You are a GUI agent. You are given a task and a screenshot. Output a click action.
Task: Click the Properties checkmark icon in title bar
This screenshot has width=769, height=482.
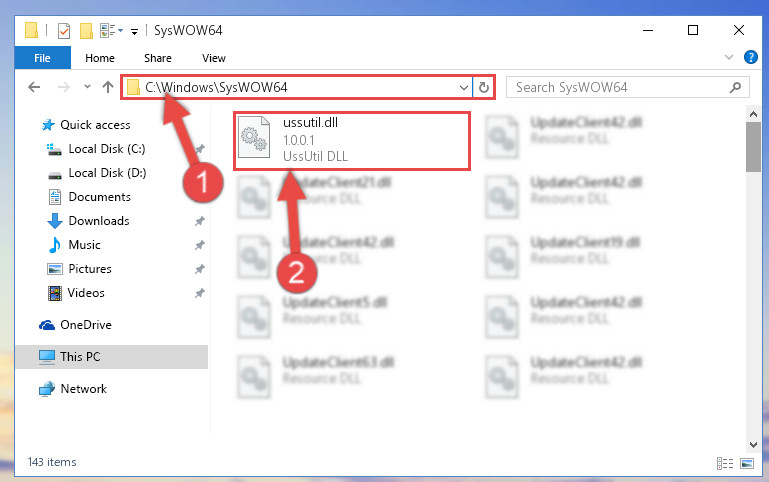[x=64, y=31]
